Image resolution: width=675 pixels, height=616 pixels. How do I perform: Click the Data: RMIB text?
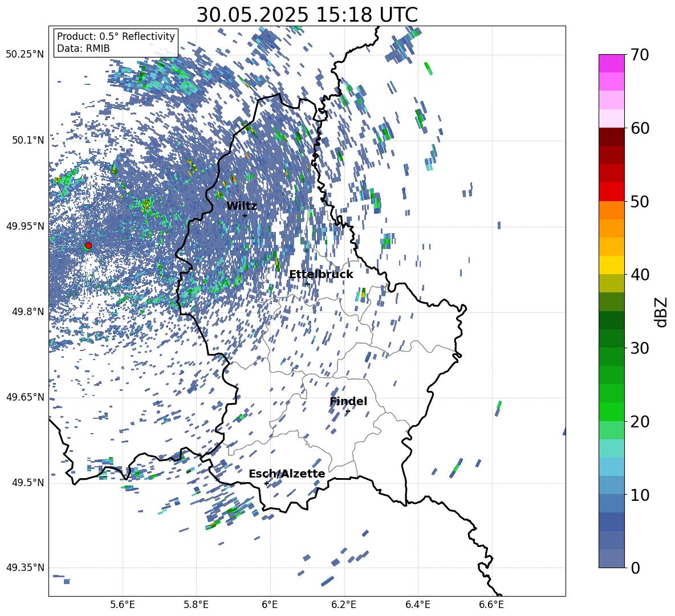tap(83, 48)
